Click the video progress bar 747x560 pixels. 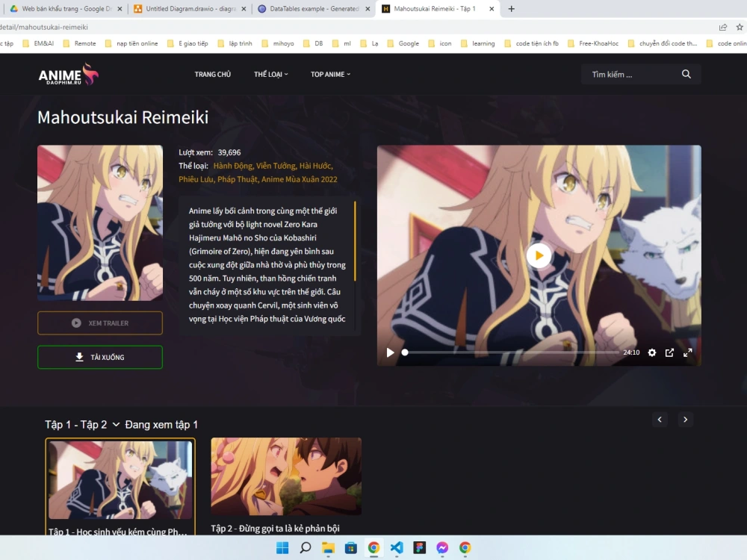tap(511, 352)
